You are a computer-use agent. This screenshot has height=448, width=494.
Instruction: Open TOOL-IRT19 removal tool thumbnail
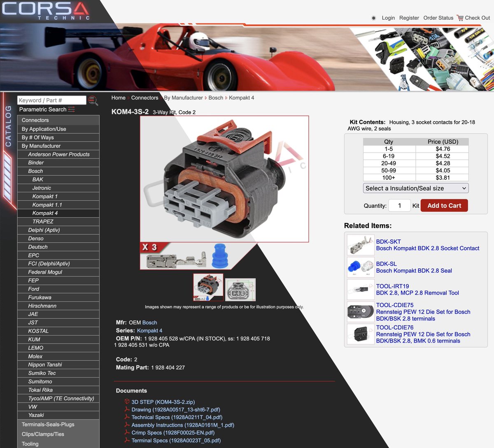(360, 289)
